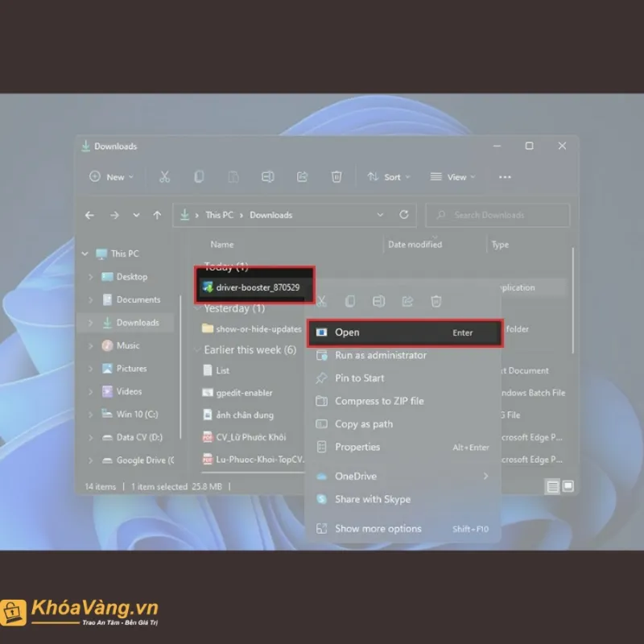
Task: Click the Refresh icon beside address bar
Action: (404, 215)
